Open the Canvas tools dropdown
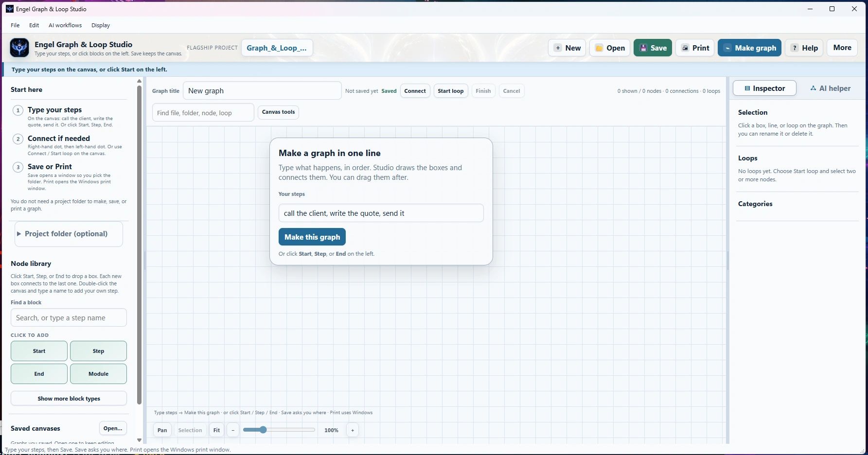The image size is (868, 455). [278, 112]
